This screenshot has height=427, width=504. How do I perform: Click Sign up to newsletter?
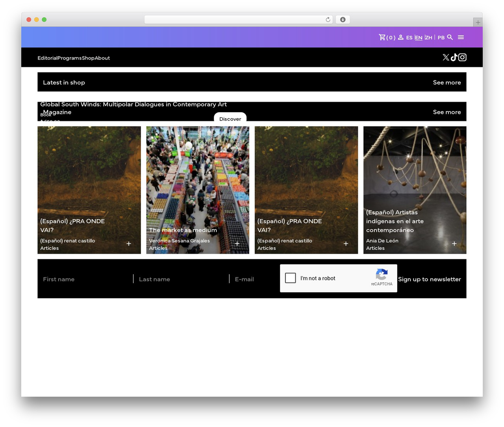(x=430, y=279)
